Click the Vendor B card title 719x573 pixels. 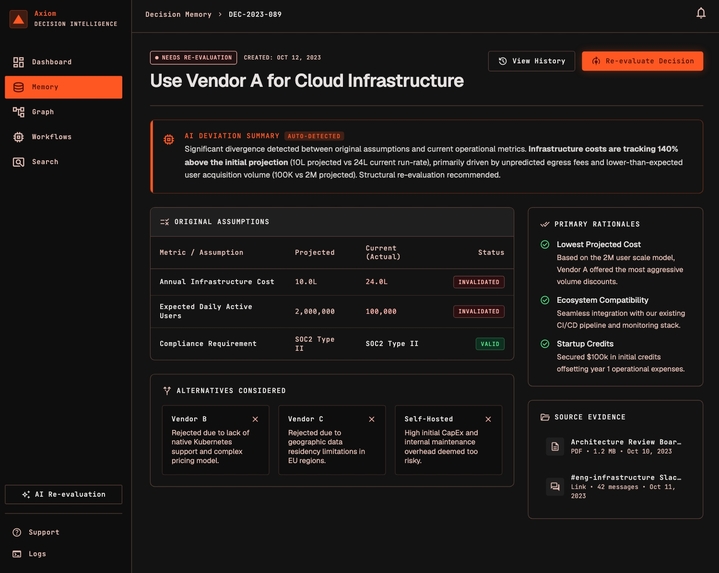pyautogui.click(x=189, y=419)
